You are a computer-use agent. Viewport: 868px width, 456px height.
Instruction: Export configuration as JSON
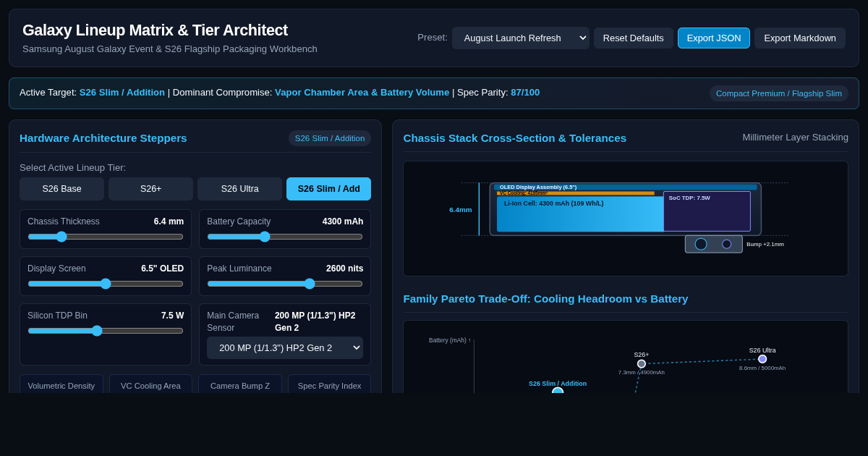(x=714, y=38)
